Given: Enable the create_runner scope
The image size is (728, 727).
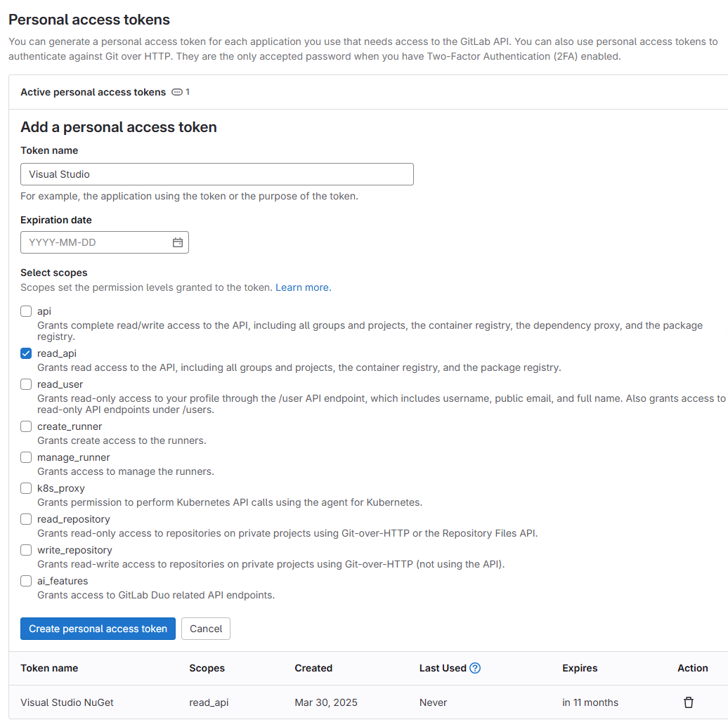Looking at the screenshot, I should 25,426.
